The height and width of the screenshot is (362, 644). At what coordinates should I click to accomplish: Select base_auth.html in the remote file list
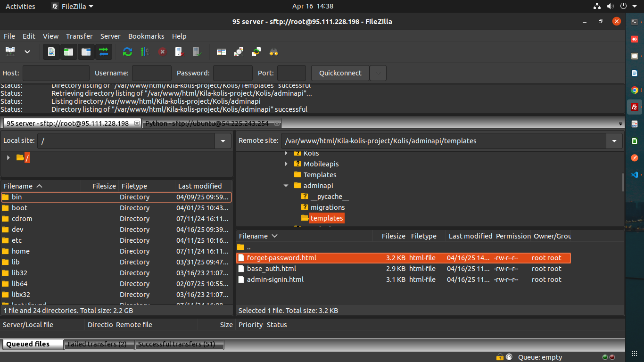(272, 269)
